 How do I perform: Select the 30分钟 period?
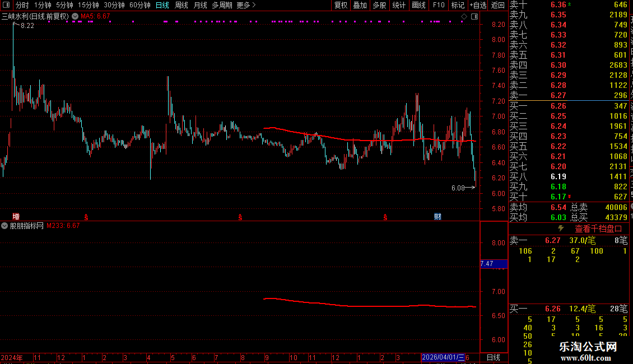point(114,5)
